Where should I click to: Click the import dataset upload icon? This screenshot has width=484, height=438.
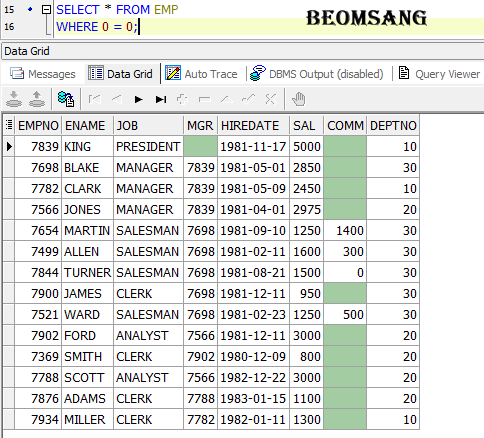point(37,99)
